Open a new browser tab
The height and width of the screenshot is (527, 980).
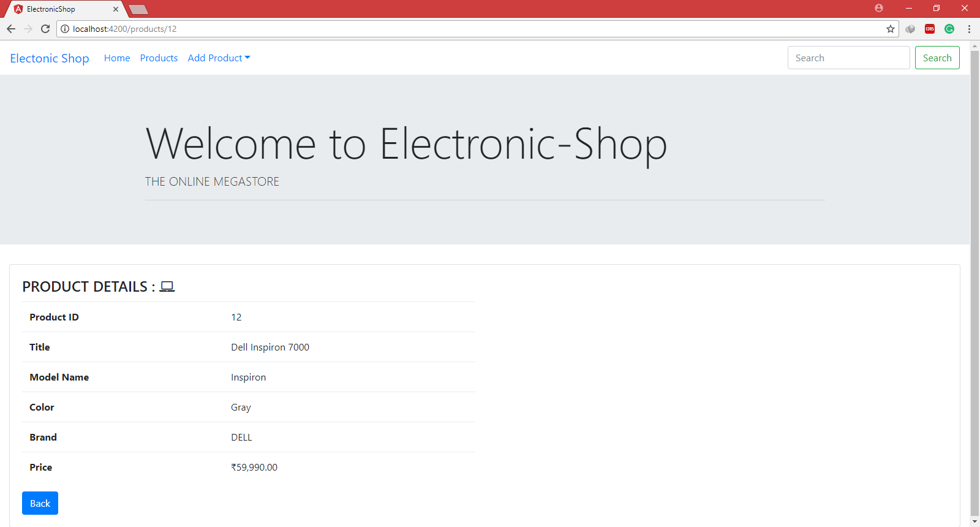tap(138, 9)
